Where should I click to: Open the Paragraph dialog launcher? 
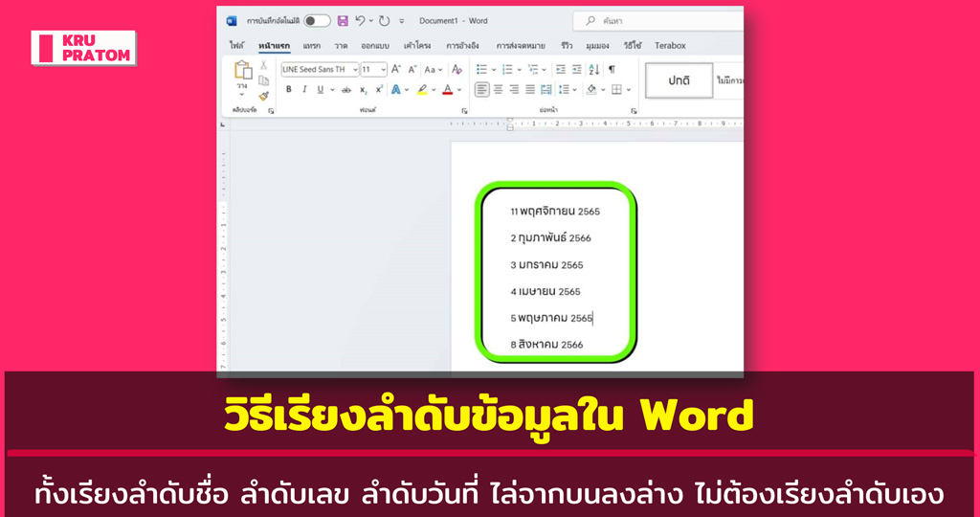click(x=634, y=111)
